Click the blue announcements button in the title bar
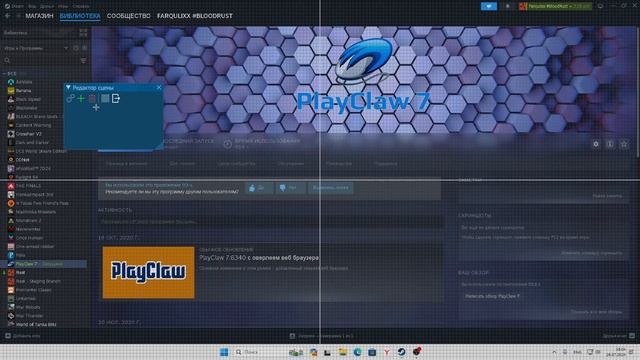Screen dimensions: 640x360 [489, 6]
